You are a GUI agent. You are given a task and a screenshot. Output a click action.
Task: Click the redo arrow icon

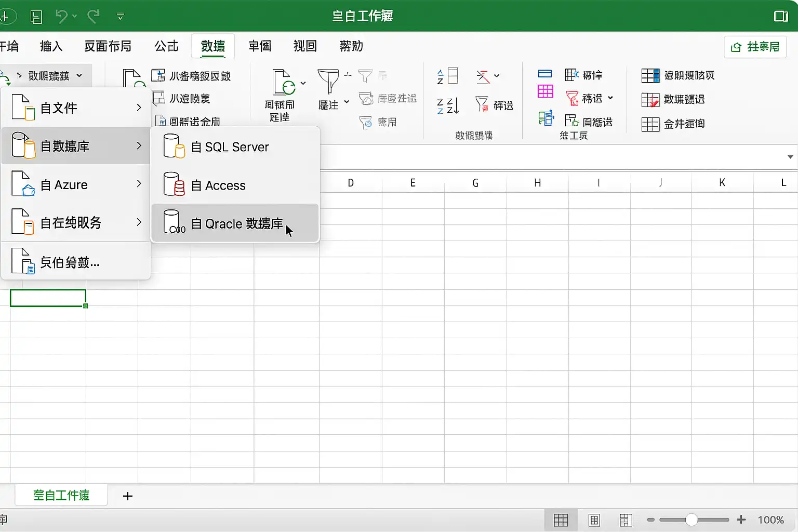[94, 17]
